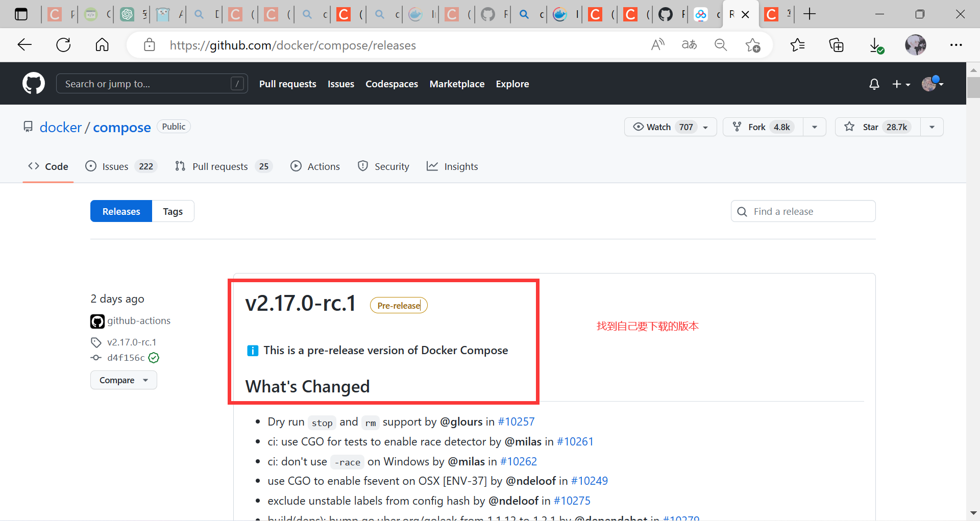Image resolution: width=980 pixels, height=521 pixels.
Task: Reload the page with refresh icon
Action: 63,45
